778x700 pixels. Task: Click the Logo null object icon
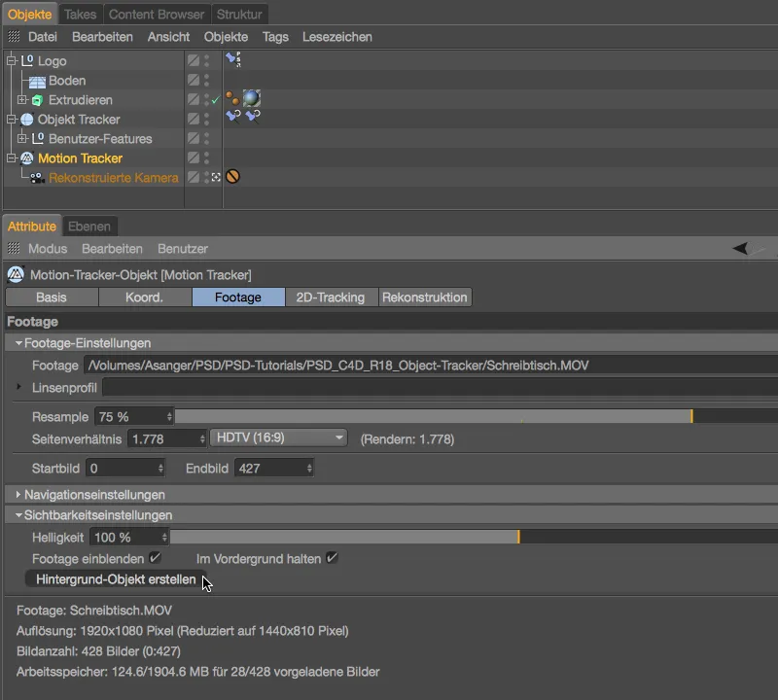click(27, 60)
